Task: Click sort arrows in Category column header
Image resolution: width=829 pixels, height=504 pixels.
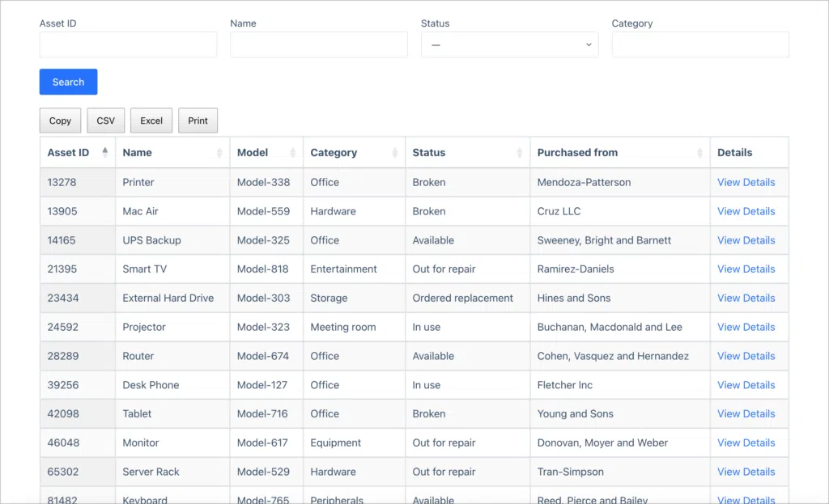Action: click(395, 153)
